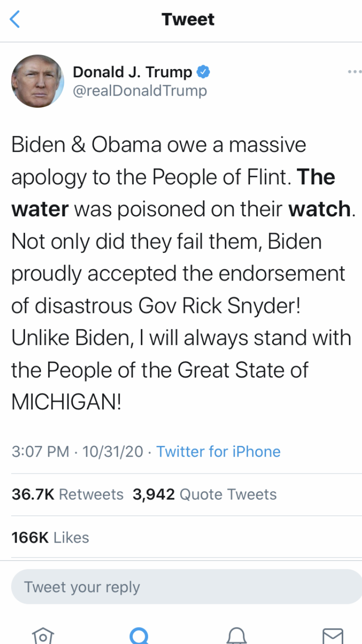The image size is (362, 644).
Task: Click the Twitter for iPhone source link
Action: coord(218,451)
